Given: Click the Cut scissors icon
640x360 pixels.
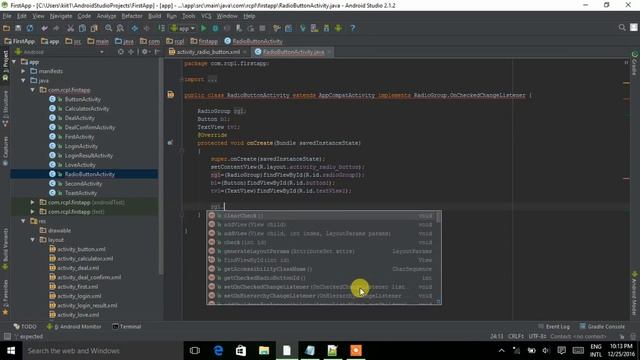Looking at the screenshot, I should coord(71,28).
